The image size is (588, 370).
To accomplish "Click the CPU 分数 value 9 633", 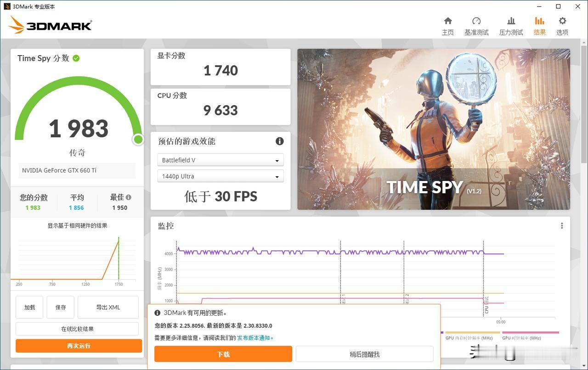I will pos(221,110).
